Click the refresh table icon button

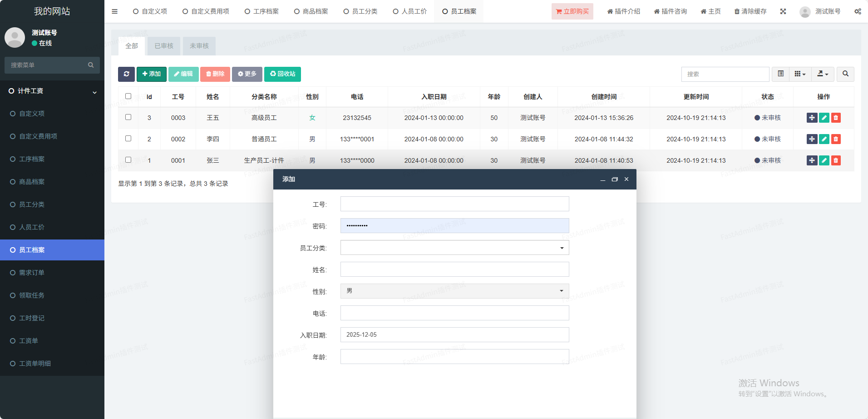(x=126, y=74)
